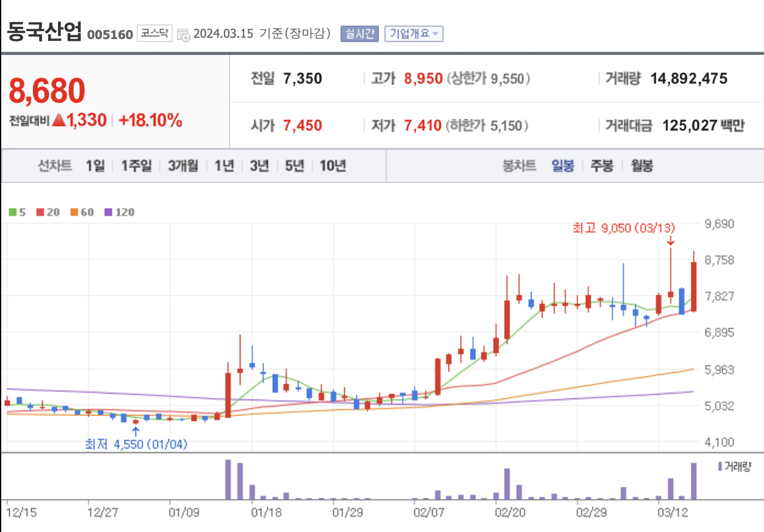Select the 1주일 line chart tab
Screen dimensions: 764x532
pos(137,165)
